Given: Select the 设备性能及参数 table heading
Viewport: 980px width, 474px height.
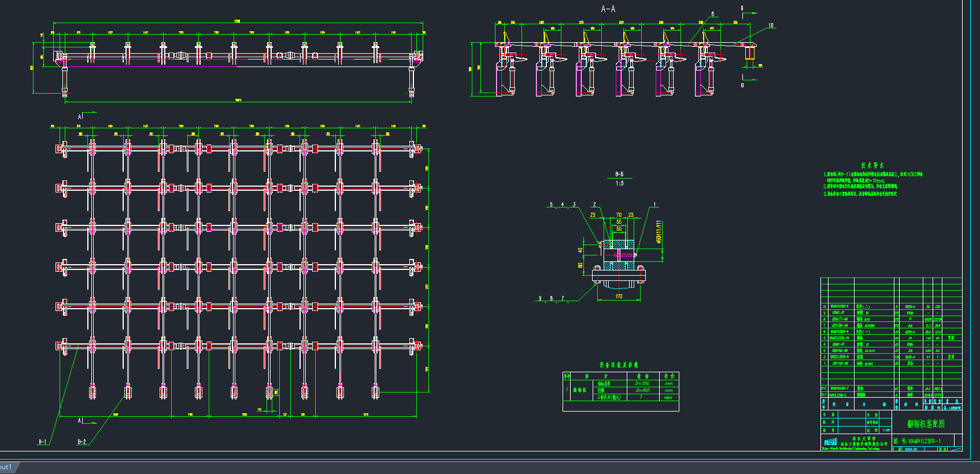Looking at the screenshot, I should coord(619,365).
